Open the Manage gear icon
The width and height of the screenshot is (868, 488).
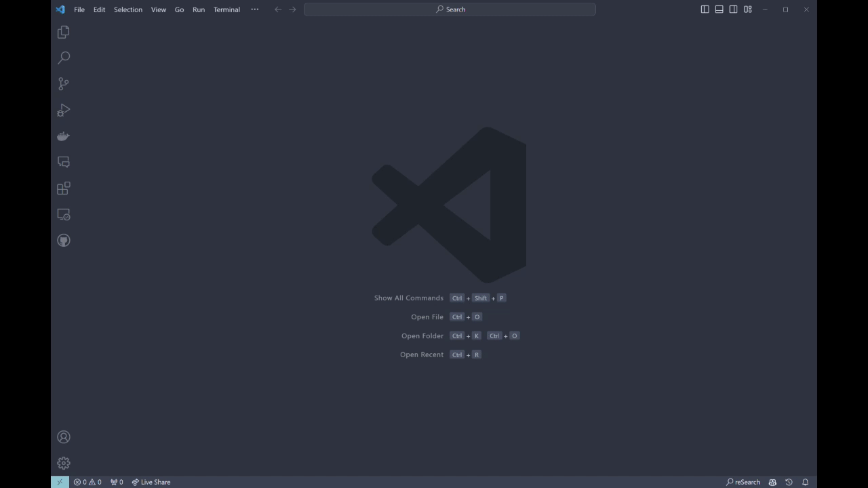[x=64, y=463]
